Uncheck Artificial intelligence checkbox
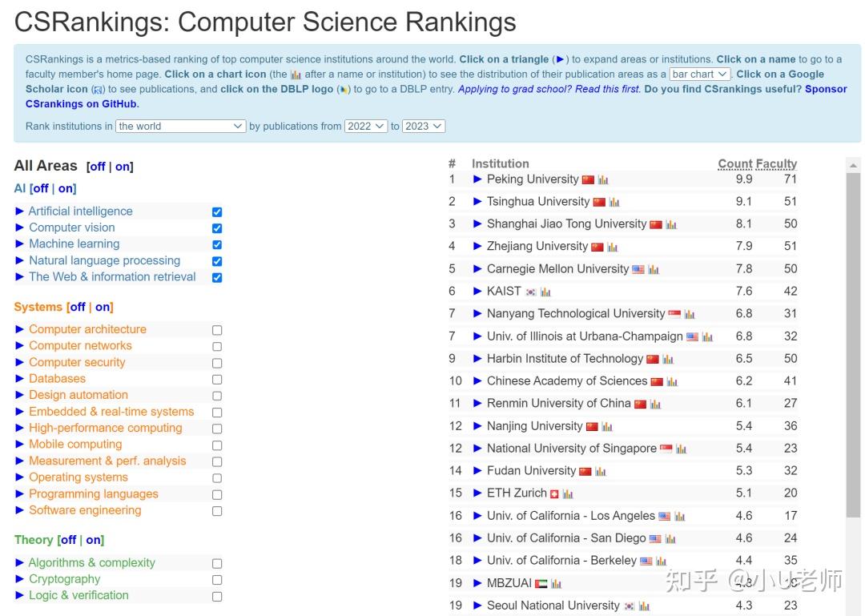This screenshot has height=616, width=865. (x=217, y=212)
